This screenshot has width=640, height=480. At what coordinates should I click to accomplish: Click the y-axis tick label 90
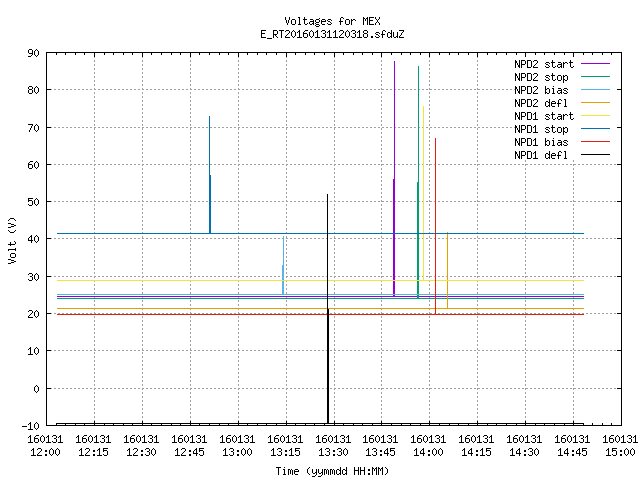pos(33,53)
